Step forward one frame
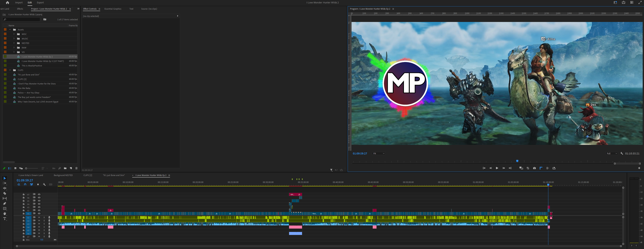The width and height of the screenshot is (644, 249). click(503, 168)
